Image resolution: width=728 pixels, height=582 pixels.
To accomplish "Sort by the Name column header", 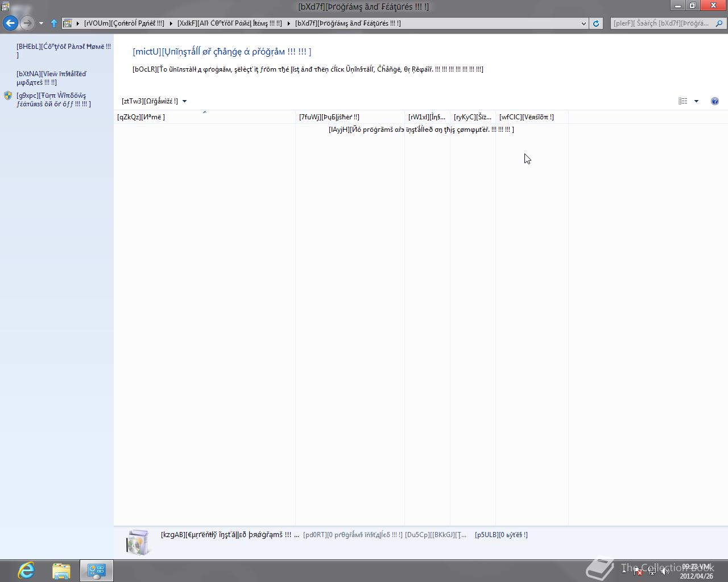I will click(x=205, y=117).
